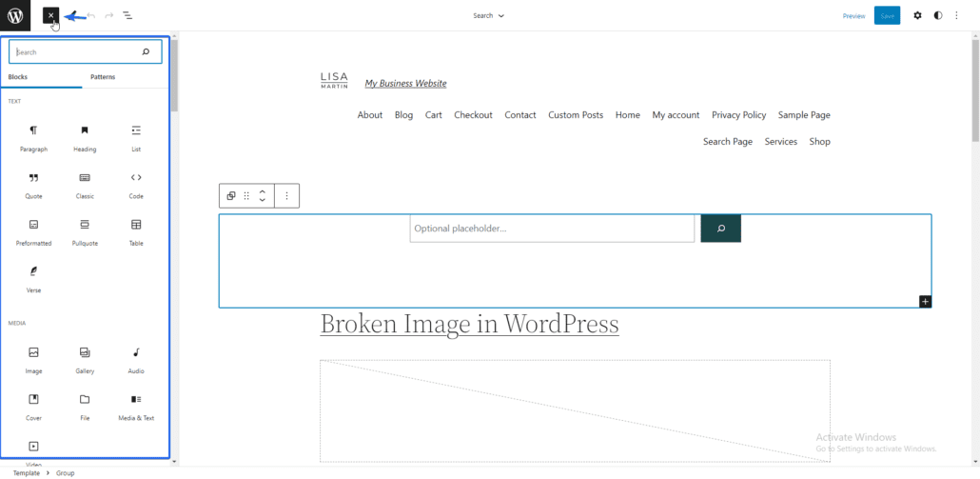Insert a Classic block
This screenshot has width=980, height=479.
(x=85, y=185)
